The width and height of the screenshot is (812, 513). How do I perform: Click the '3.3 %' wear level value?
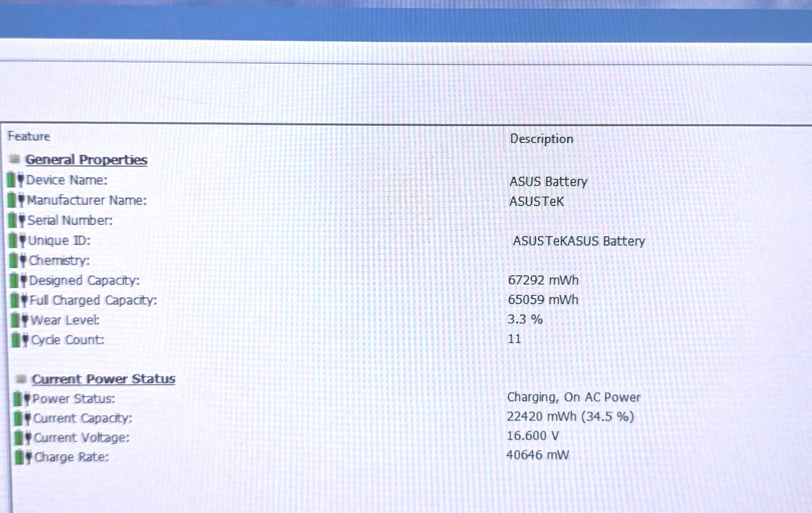tap(525, 319)
